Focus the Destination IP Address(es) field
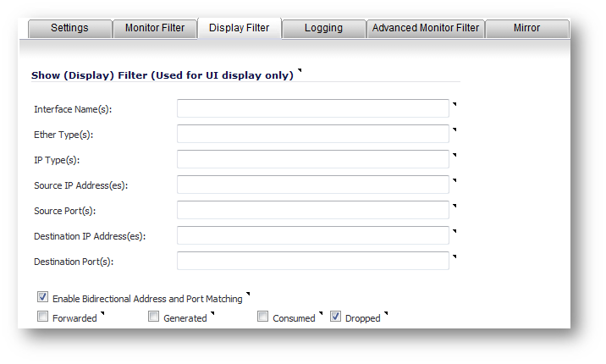 click(x=312, y=235)
